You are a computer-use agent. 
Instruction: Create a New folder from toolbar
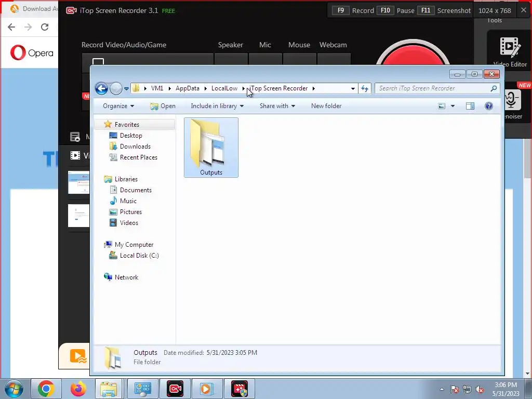(x=326, y=106)
